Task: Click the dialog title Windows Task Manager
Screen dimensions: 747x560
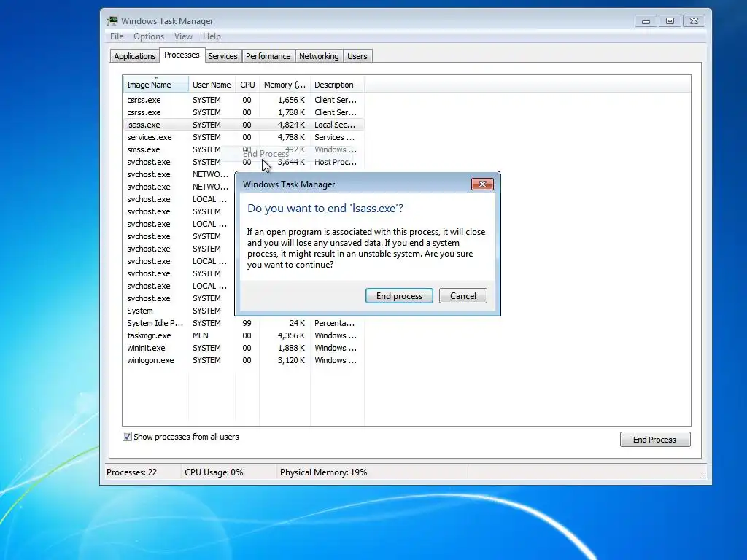Action: tap(289, 184)
